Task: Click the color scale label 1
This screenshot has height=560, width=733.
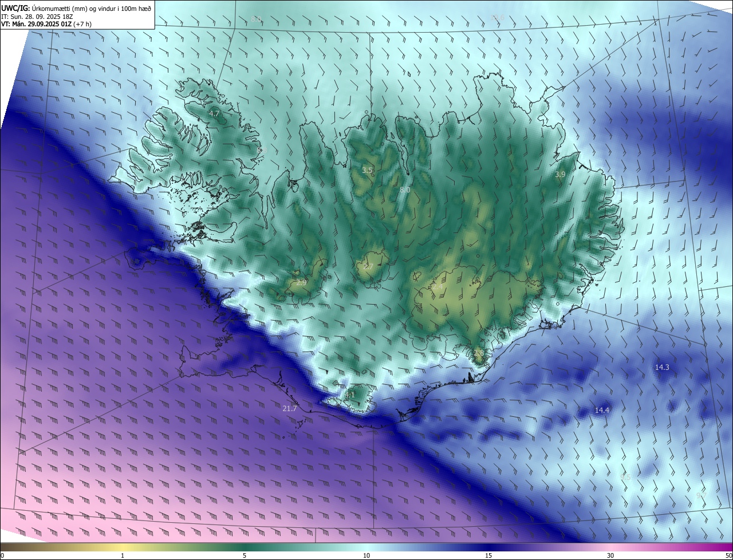Action: (123, 555)
